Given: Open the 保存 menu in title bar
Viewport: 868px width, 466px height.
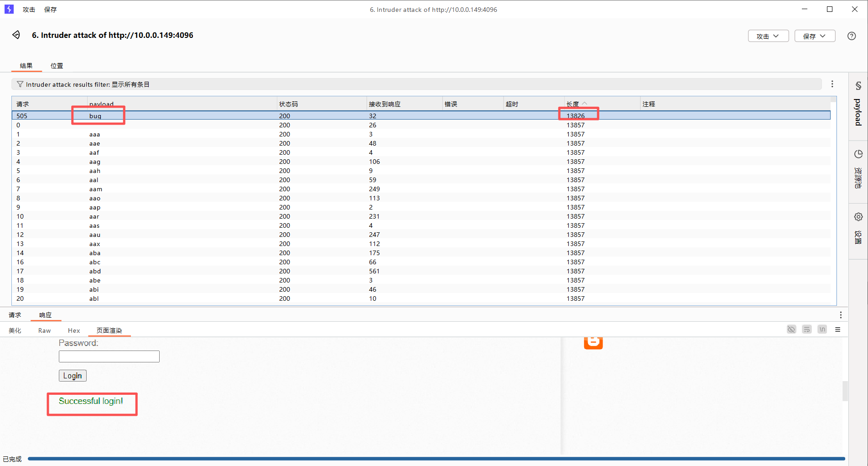Looking at the screenshot, I should click(50, 10).
